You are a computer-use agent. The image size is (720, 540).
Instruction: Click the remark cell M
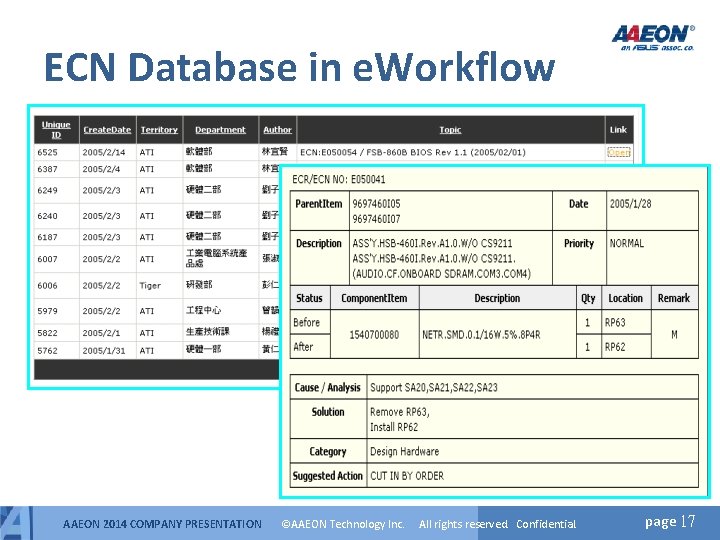coord(674,334)
